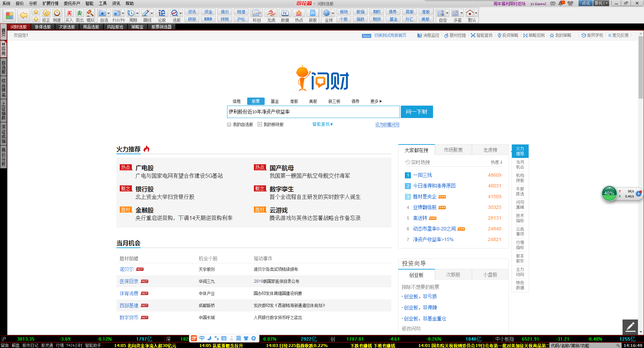Open the mail envelope icon in title bar

[553, 3]
